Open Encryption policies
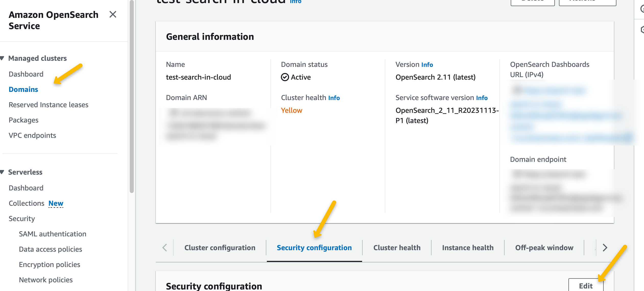 (50, 264)
